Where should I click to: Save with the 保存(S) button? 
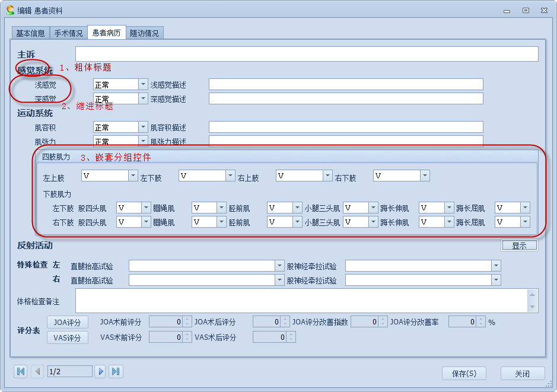tap(464, 374)
